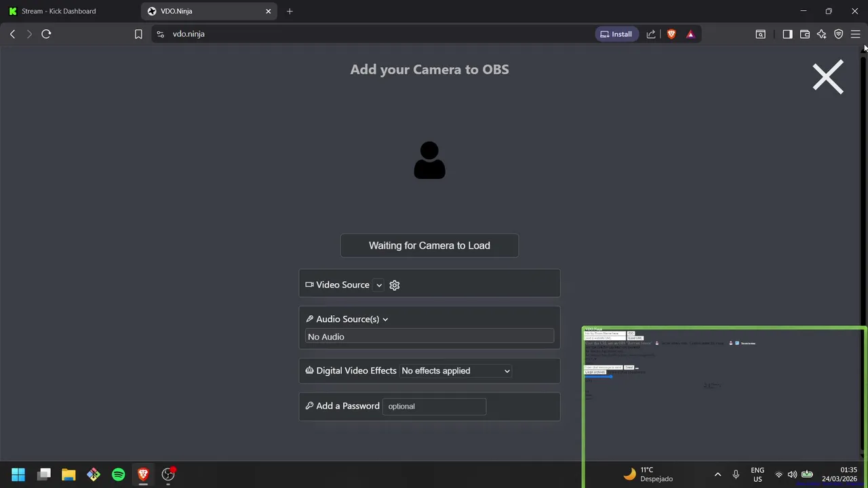Image resolution: width=868 pixels, height=488 pixels.
Task: Select the No Audio entry
Action: [x=429, y=337]
